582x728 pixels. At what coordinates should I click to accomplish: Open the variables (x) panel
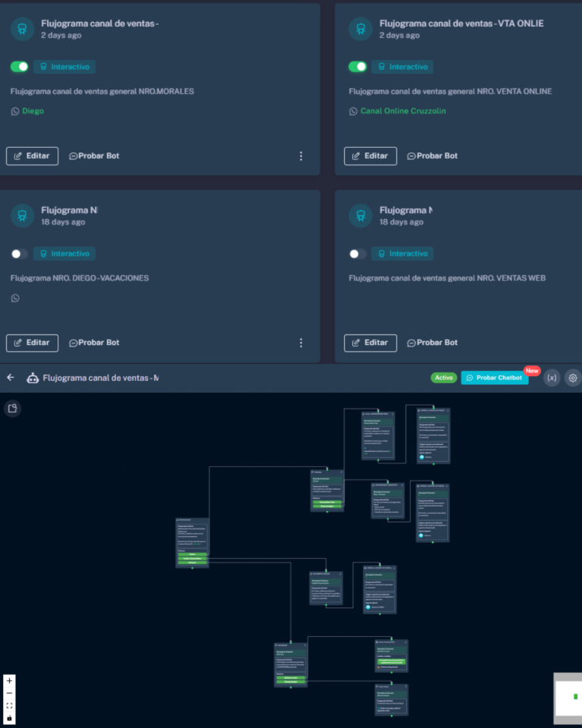point(552,378)
